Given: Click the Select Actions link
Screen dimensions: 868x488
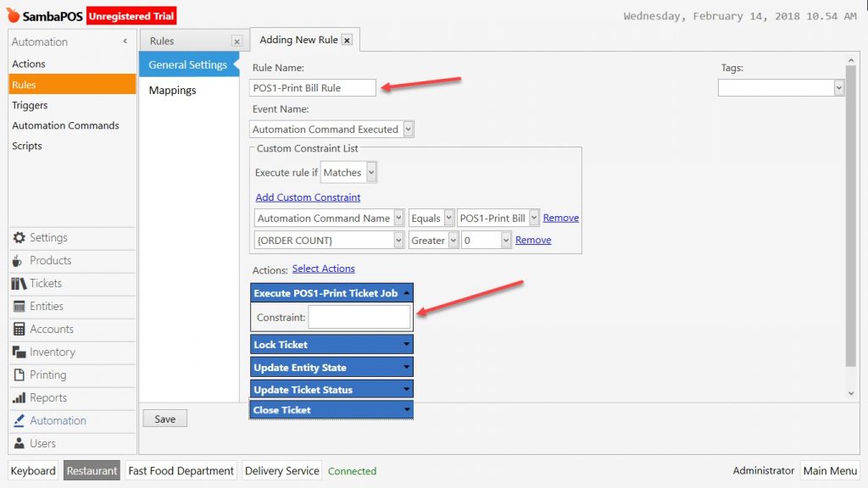Looking at the screenshot, I should (x=323, y=269).
